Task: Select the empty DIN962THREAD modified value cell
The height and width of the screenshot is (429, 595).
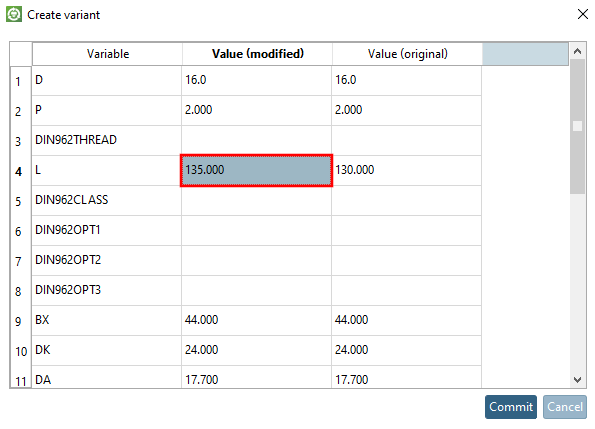Action: pyautogui.click(x=257, y=140)
